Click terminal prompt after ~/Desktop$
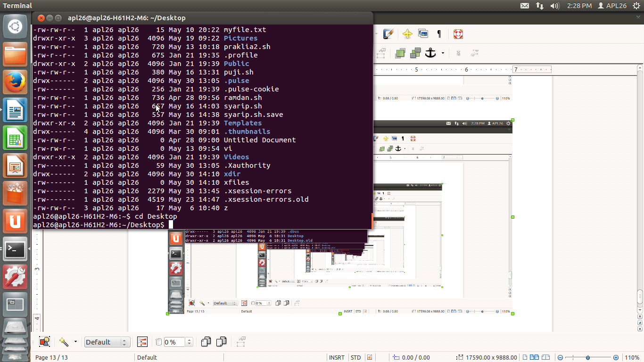Viewport: 644px width, 362px height. 171,225
